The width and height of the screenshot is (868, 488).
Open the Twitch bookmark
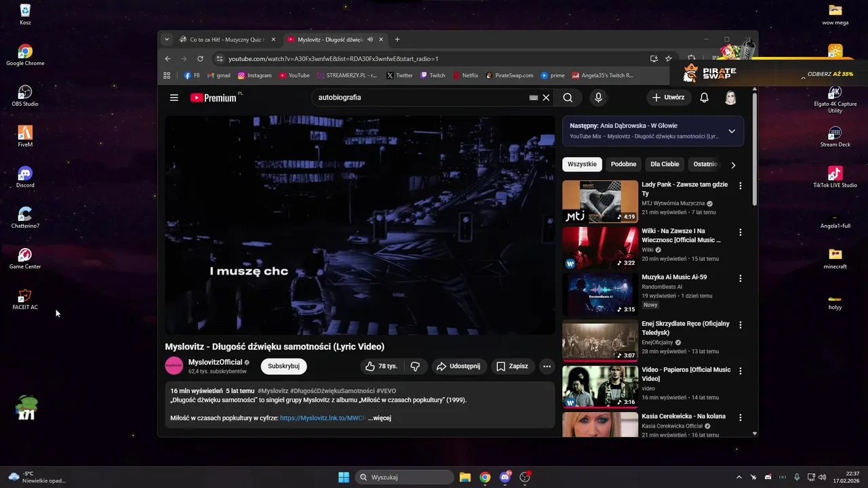click(x=433, y=75)
